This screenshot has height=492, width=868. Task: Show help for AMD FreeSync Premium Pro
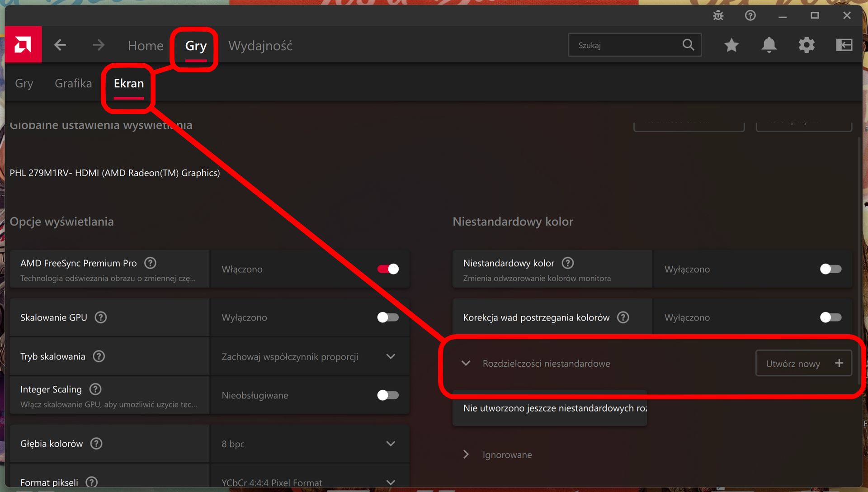150,263
